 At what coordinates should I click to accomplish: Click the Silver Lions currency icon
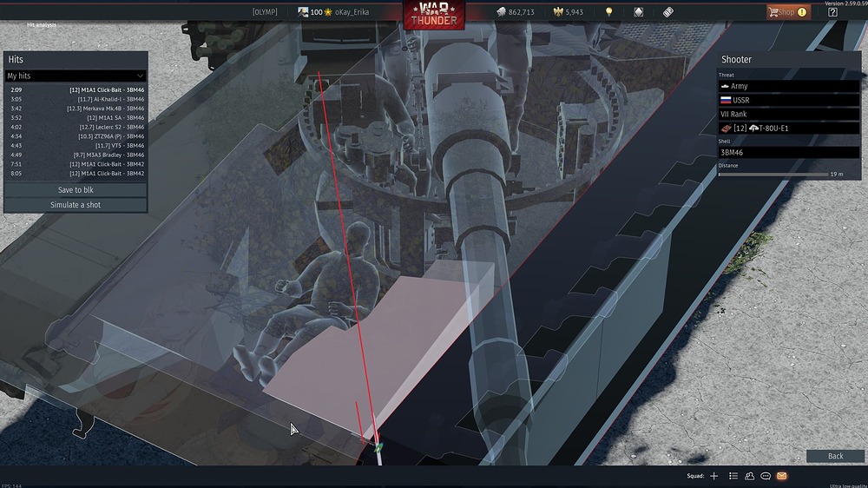click(x=501, y=11)
